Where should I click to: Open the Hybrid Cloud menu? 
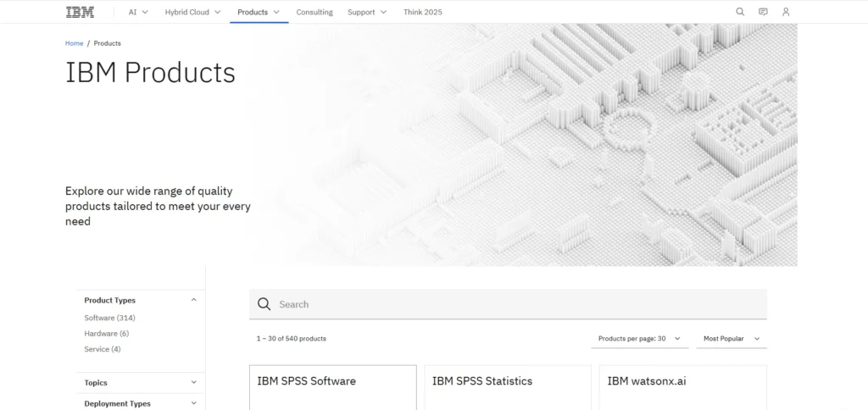point(192,12)
